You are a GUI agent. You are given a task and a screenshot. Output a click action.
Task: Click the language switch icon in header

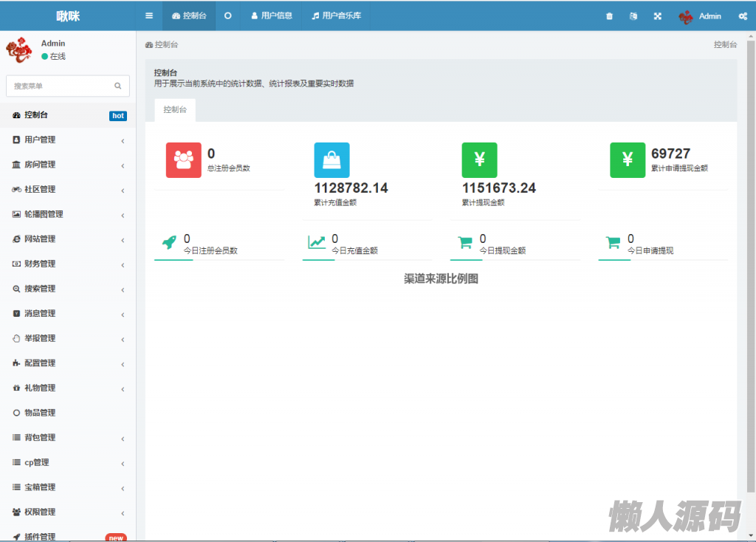[633, 16]
